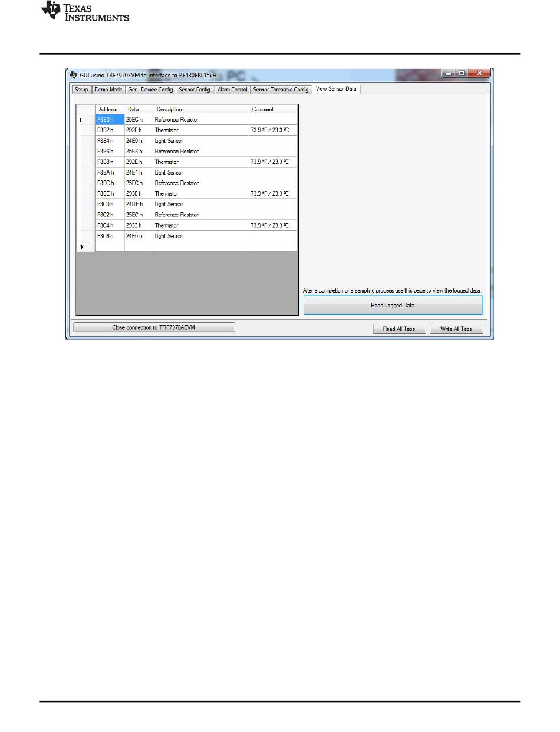The width and height of the screenshot is (560, 732).
Task: Select the F8B4 h address cell
Action: (110, 141)
